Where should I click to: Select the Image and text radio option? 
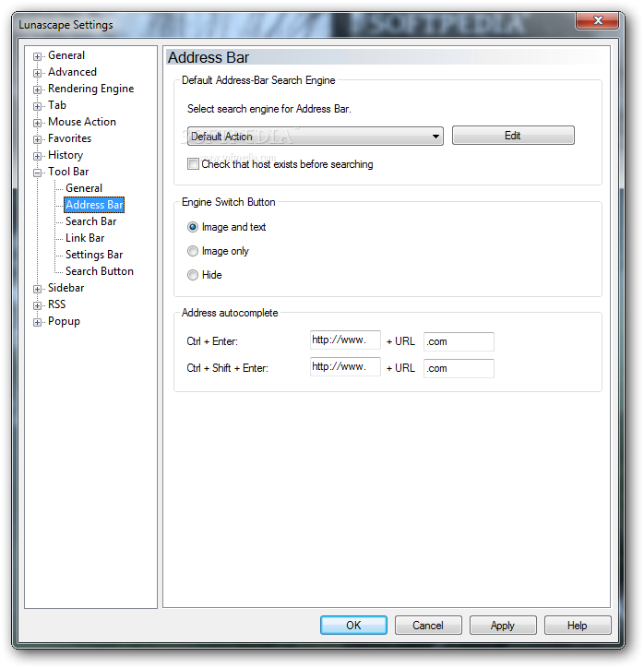click(x=193, y=227)
